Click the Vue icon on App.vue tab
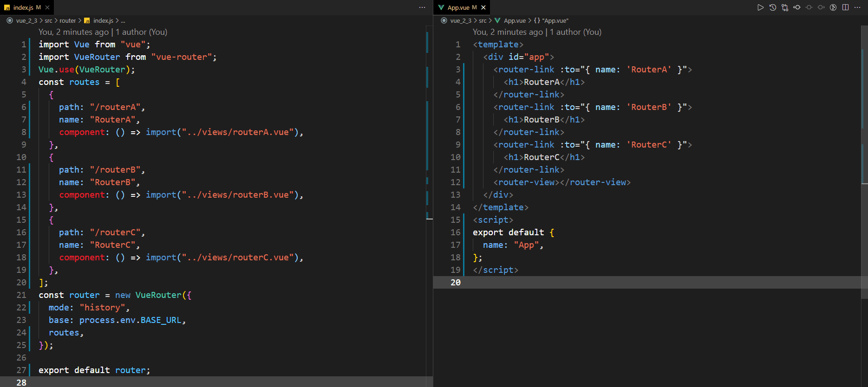Image resolution: width=868 pixels, height=387 pixels. click(x=441, y=7)
